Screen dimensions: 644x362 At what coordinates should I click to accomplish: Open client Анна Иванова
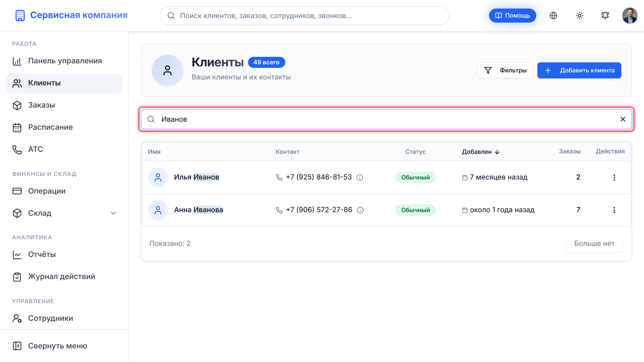[198, 210]
